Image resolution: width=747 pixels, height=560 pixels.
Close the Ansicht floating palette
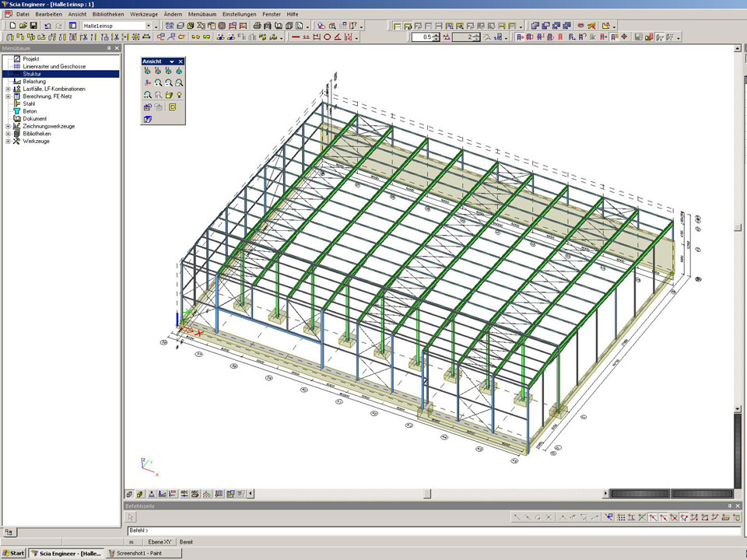[181, 61]
